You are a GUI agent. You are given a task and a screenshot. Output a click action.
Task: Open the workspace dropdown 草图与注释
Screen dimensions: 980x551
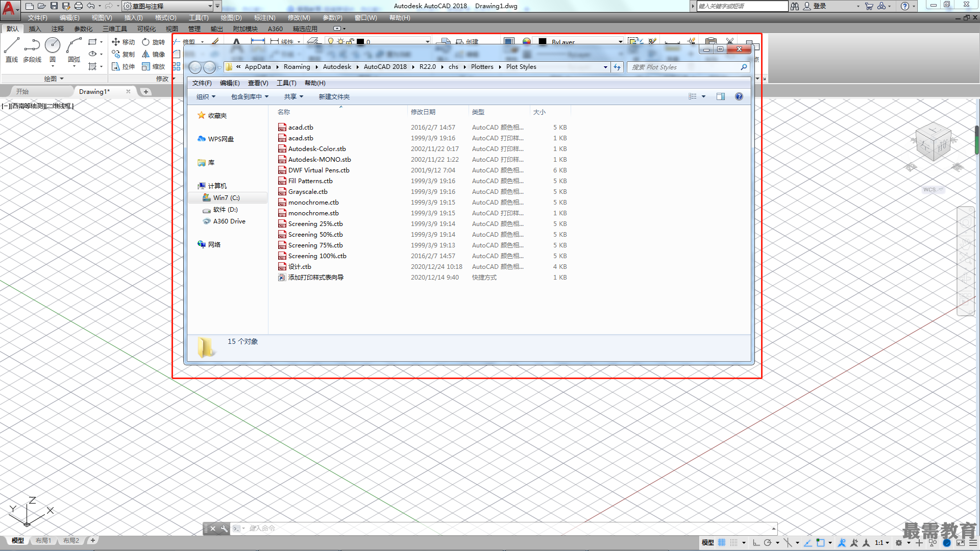click(x=167, y=6)
